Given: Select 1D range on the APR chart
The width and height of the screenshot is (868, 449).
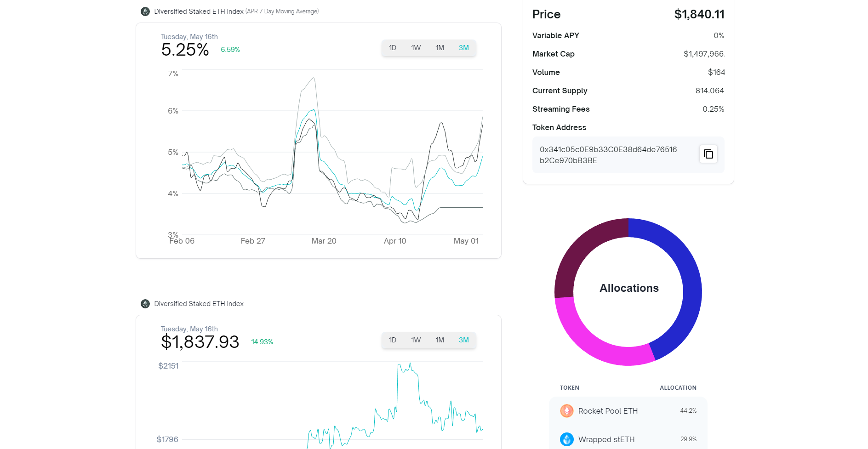Looking at the screenshot, I should [x=393, y=48].
